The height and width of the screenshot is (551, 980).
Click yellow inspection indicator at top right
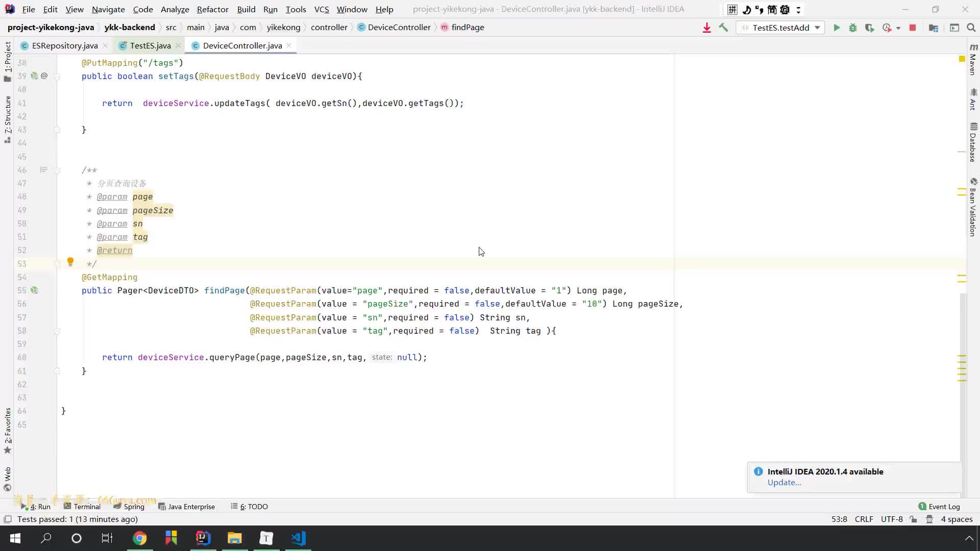pos(962,59)
